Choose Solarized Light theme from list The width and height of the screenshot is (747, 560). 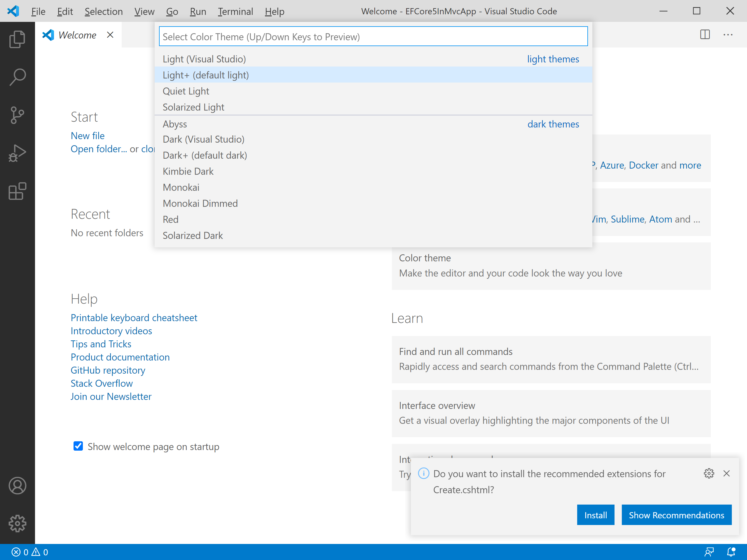point(193,107)
